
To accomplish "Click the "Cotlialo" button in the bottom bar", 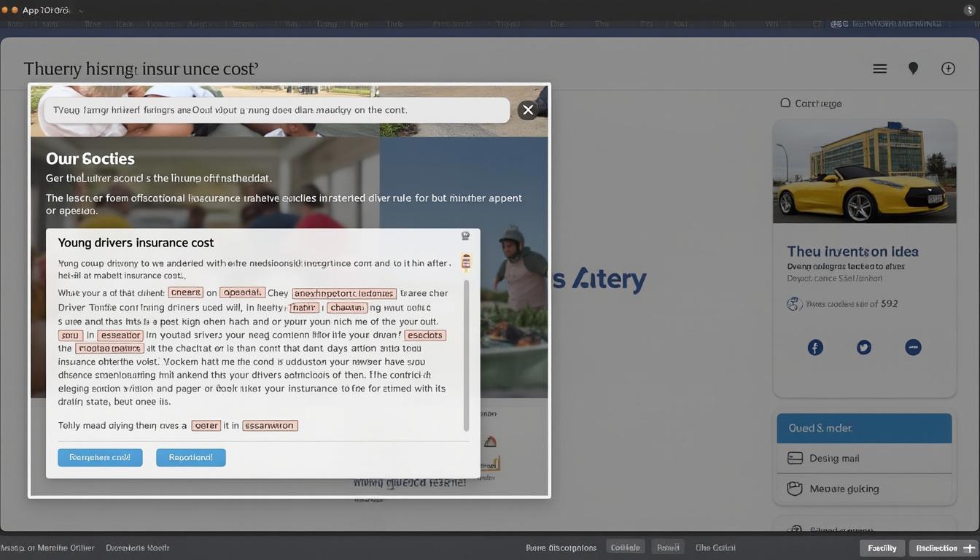I will point(626,548).
